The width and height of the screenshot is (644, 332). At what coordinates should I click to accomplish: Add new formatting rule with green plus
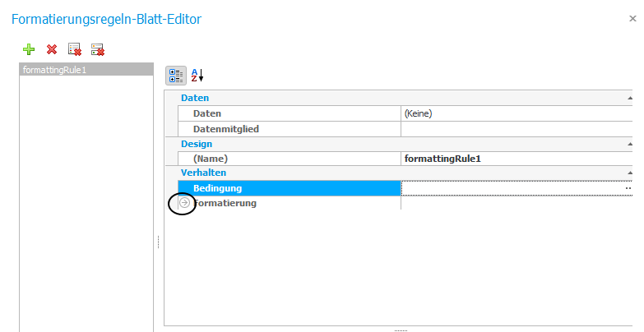point(29,49)
